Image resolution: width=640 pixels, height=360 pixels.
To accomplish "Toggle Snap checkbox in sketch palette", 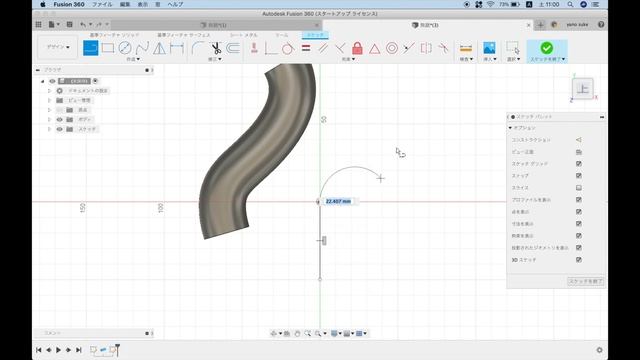I will click(x=579, y=176).
